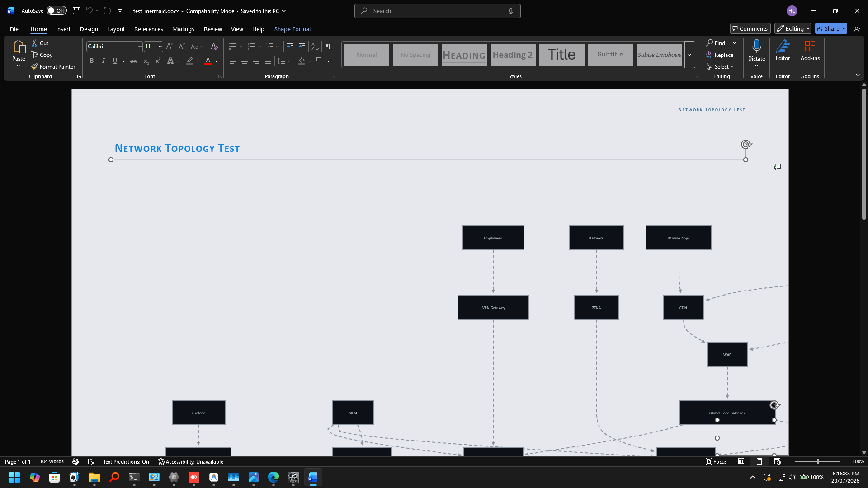Screen dimensions: 868x488
Task: Apply the Title style
Action: [561, 55]
